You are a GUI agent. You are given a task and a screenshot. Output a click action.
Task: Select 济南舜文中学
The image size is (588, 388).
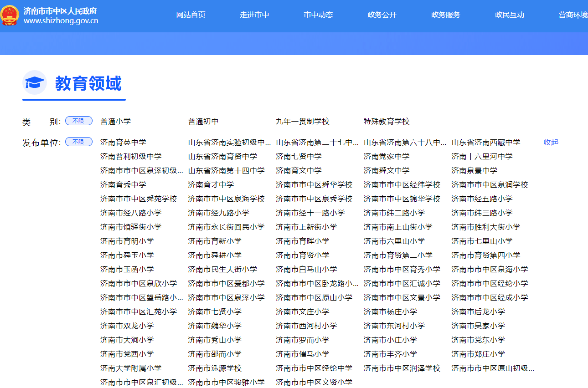tap(387, 170)
